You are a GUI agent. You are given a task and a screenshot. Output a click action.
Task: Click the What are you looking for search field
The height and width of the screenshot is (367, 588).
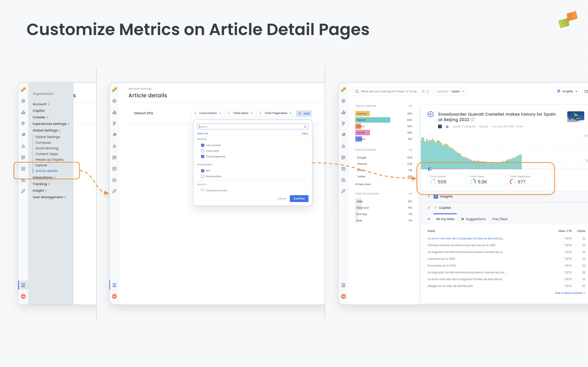pos(388,91)
